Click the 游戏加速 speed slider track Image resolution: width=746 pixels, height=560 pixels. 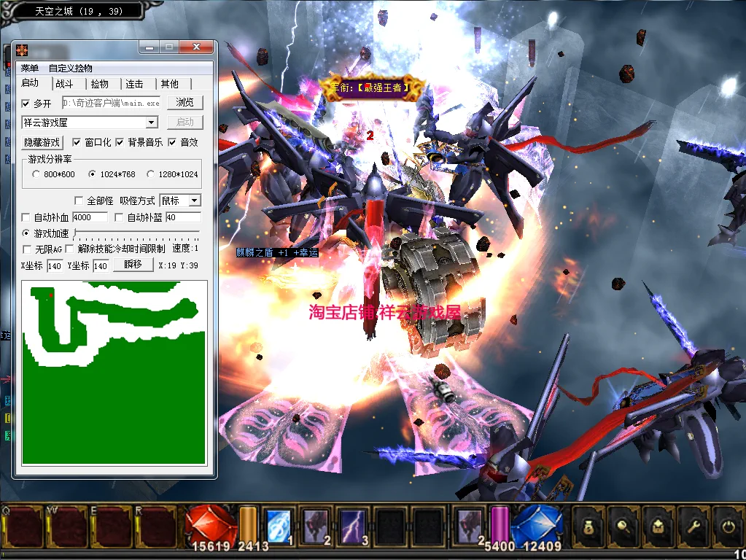click(136, 234)
